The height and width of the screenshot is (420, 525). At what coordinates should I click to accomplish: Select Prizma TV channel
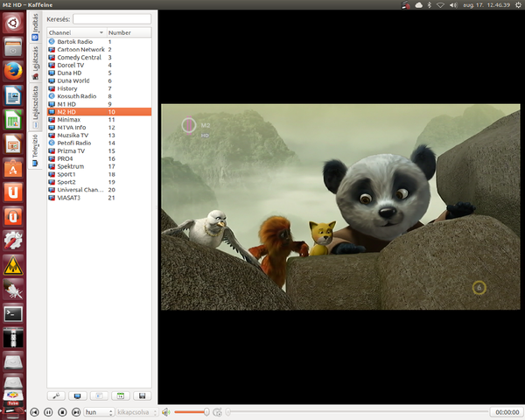99,151
